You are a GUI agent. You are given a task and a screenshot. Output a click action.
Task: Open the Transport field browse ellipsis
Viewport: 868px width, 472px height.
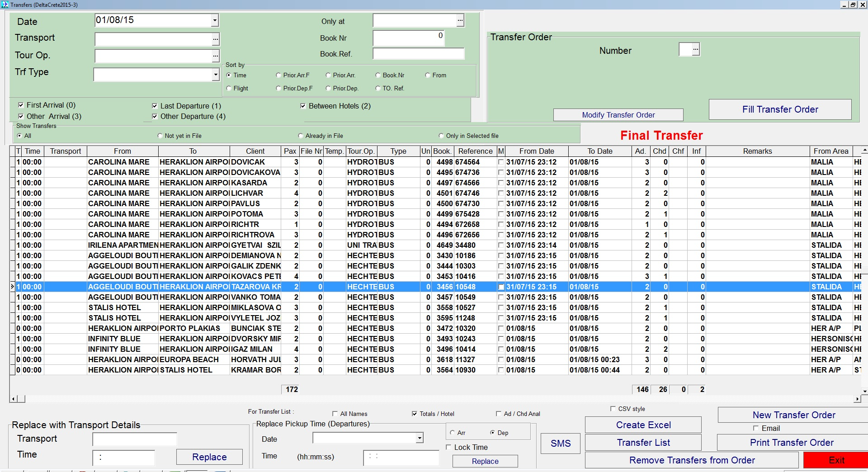point(216,39)
